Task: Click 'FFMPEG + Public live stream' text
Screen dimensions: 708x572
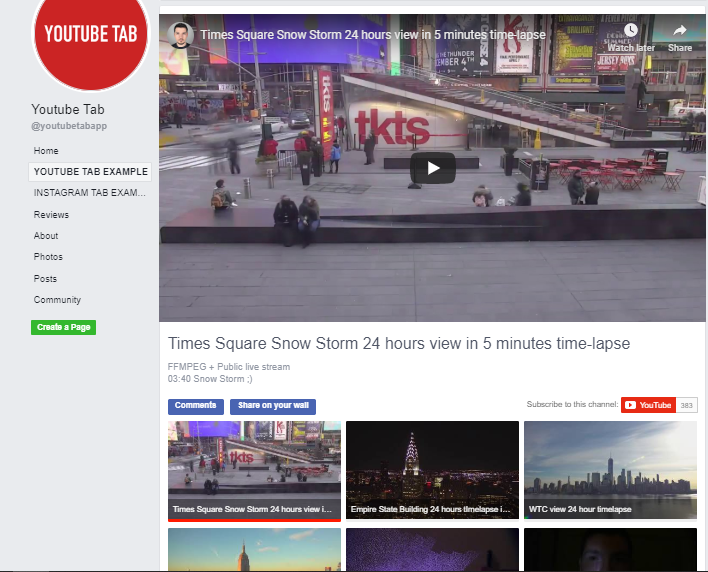Action: (x=228, y=367)
